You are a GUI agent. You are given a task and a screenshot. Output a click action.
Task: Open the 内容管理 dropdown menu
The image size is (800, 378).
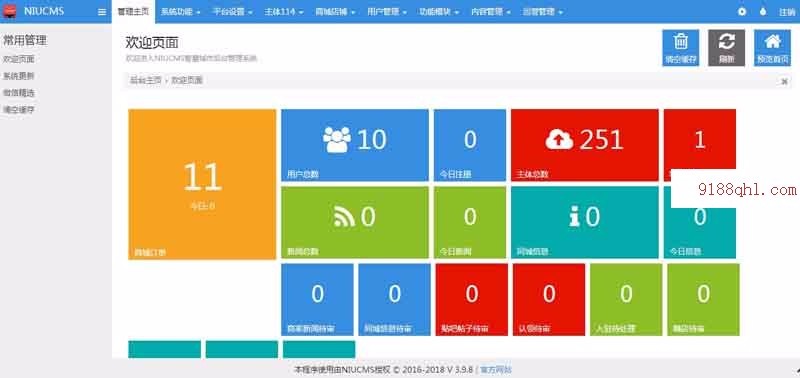click(x=491, y=12)
